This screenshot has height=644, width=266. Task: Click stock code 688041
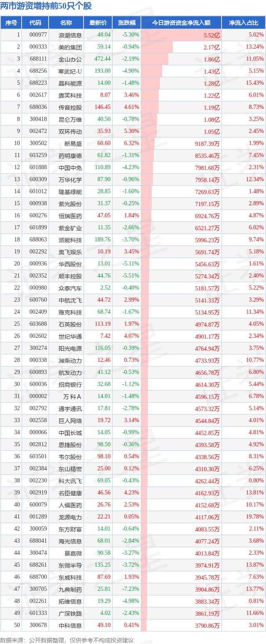click(38, 541)
